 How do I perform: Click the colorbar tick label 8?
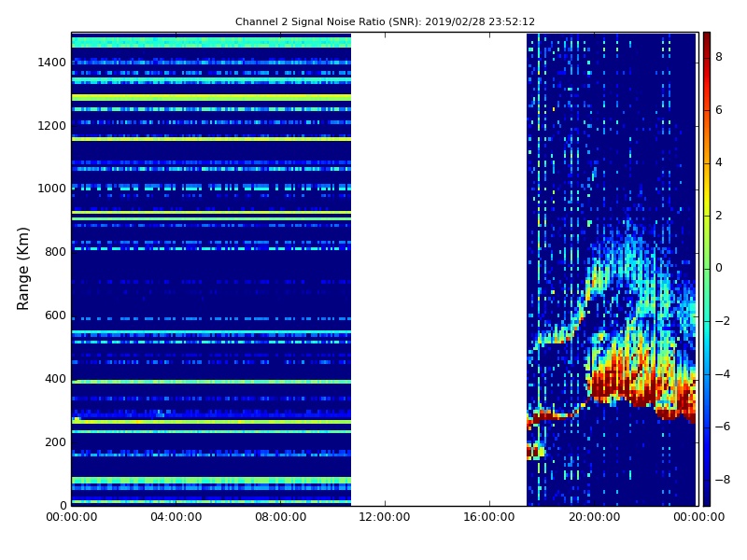click(x=719, y=57)
